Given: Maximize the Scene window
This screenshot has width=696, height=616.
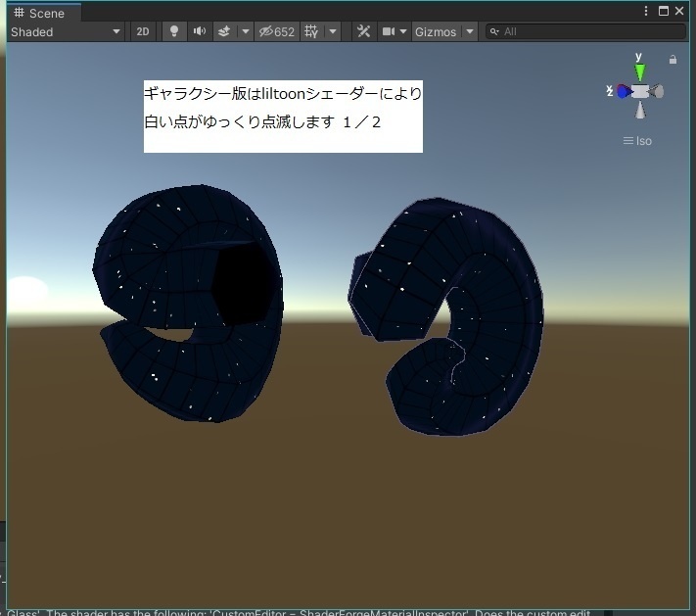Looking at the screenshot, I should [664, 11].
